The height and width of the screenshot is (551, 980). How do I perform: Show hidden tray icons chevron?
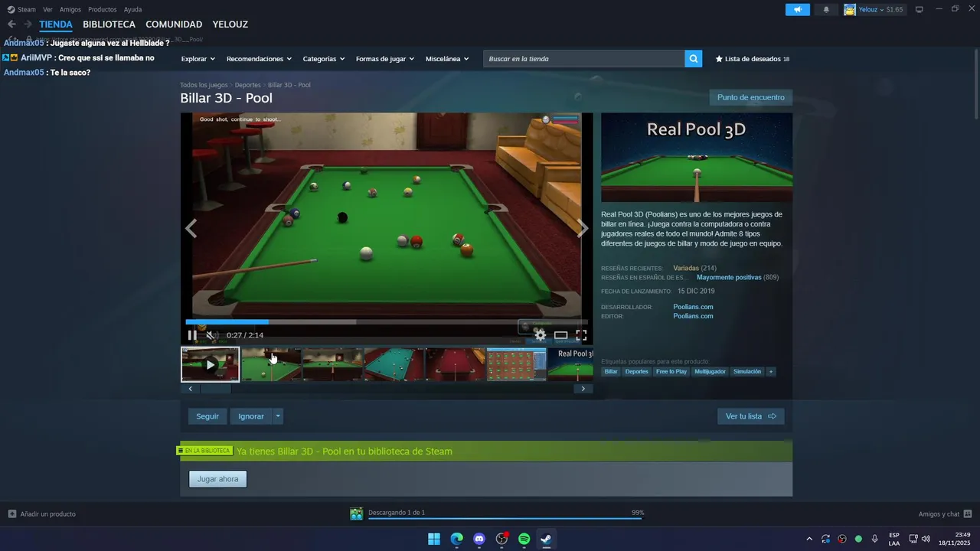(809, 539)
